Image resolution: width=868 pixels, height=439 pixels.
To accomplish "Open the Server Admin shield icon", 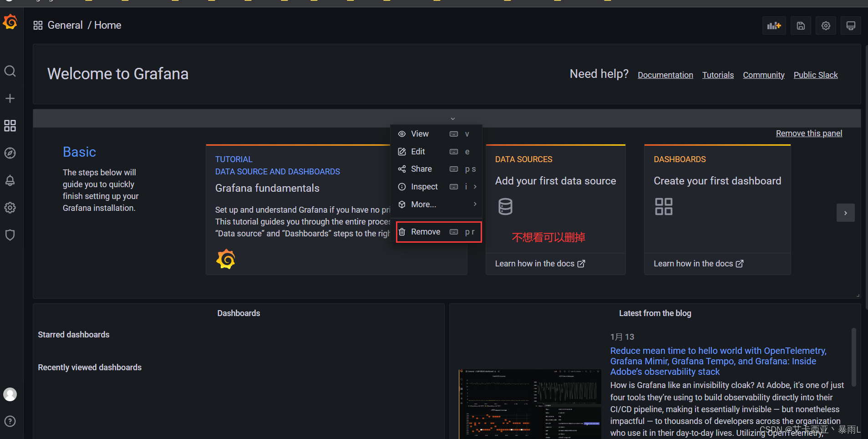I will coord(10,235).
